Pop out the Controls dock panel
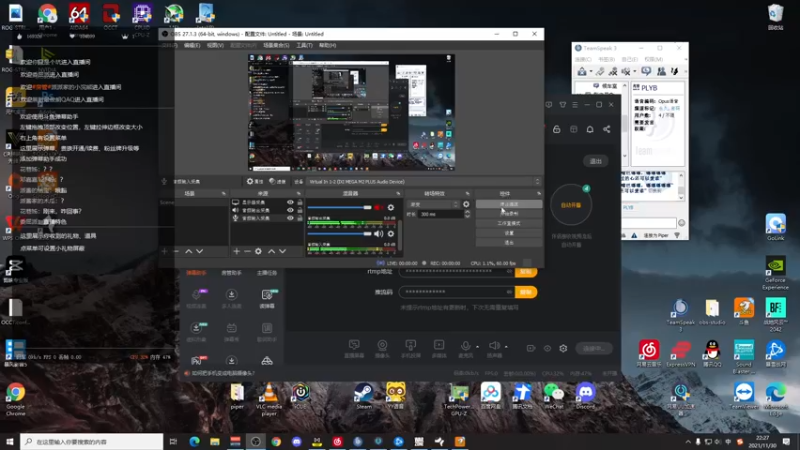Screen dimensions: 800x450 pyautogui.click(x=539, y=194)
